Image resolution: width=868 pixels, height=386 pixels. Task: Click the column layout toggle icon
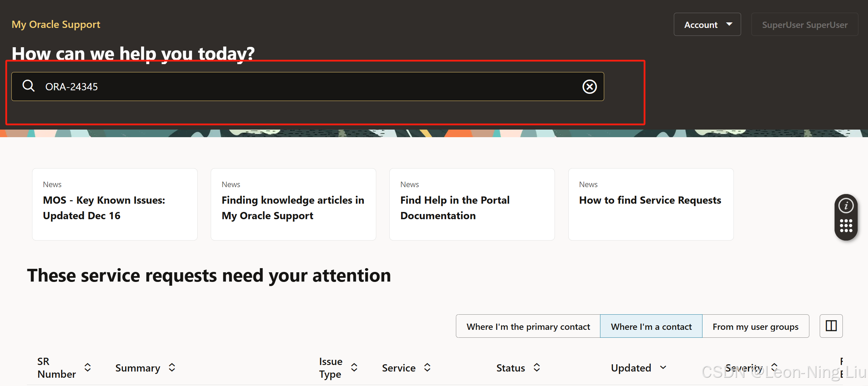(x=831, y=326)
